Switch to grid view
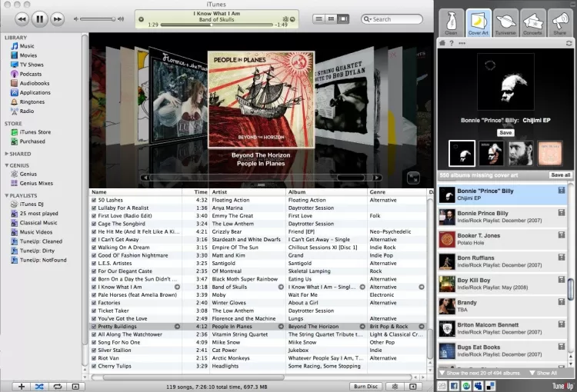Screen dimensions: 577x392 (x=331, y=18)
